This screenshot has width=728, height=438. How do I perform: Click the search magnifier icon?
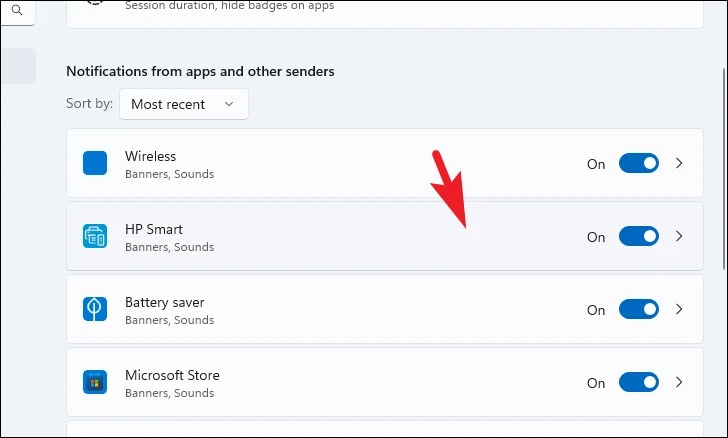(x=17, y=10)
